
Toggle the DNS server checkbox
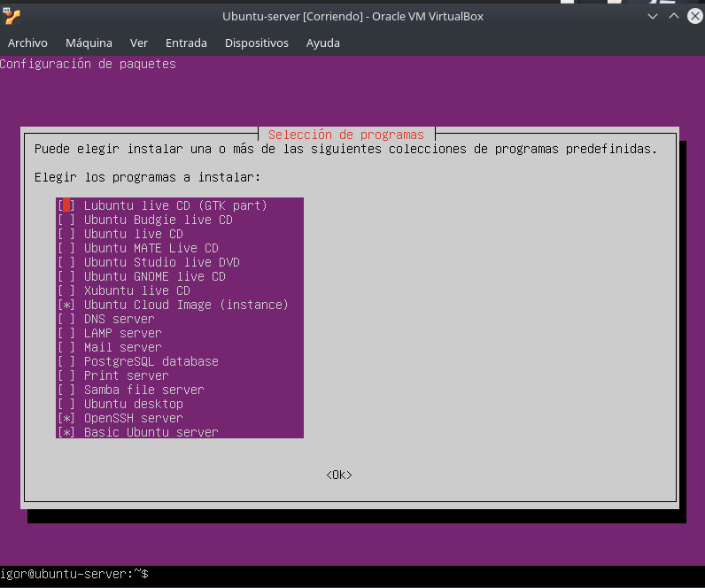click(66, 319)
